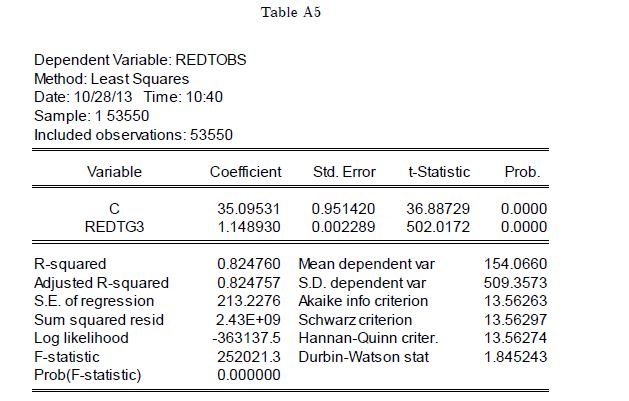The width and height of the screenshot is (629, 401).
Task: Click the Coefficient column header
Action: (245, 172)
